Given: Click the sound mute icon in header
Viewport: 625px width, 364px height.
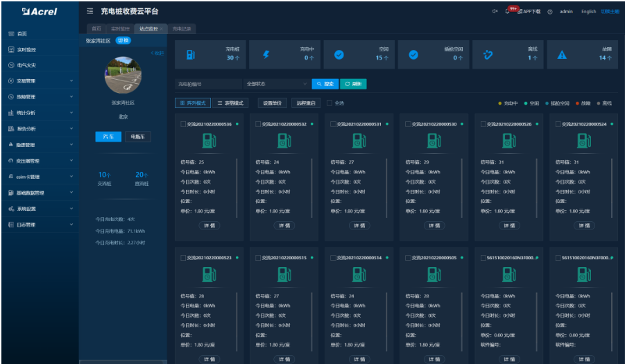Looking at the screenshot, I should (495, 12).
